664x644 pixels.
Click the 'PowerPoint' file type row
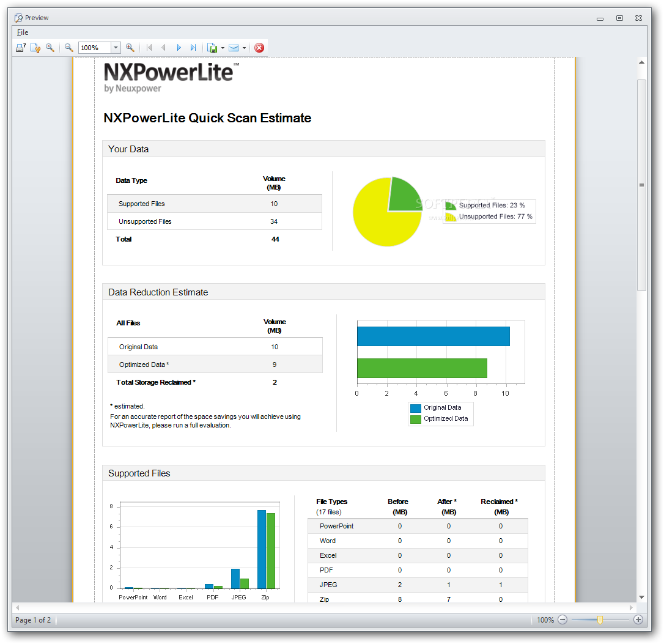point(418,526)
